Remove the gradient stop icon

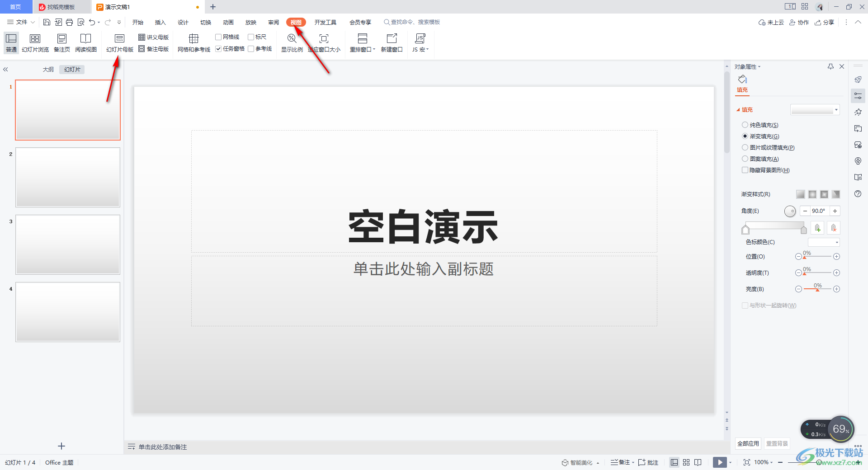(x=834, y=228)
